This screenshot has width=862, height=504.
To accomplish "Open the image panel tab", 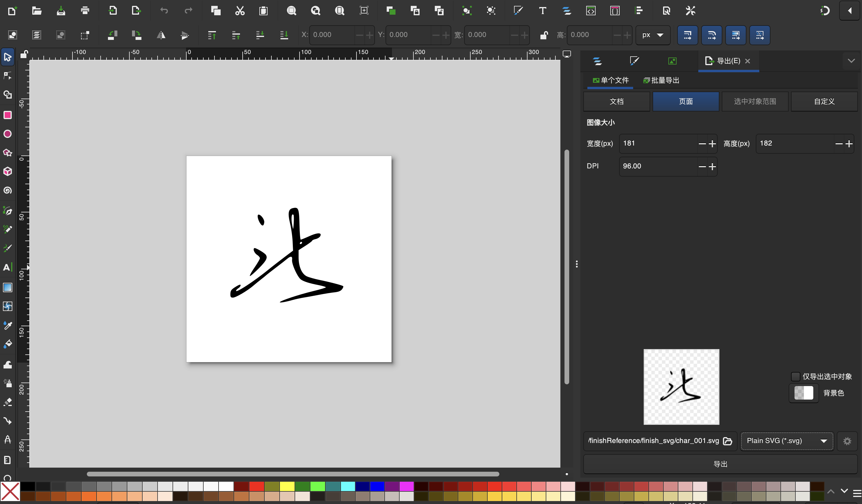I will pyautogui.click(x=672, y=61).
